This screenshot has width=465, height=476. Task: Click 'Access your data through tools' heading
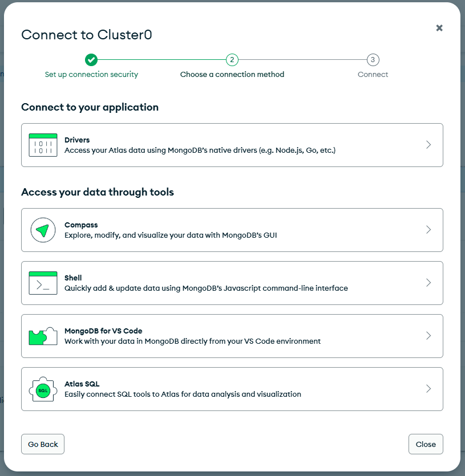[98, 192]
